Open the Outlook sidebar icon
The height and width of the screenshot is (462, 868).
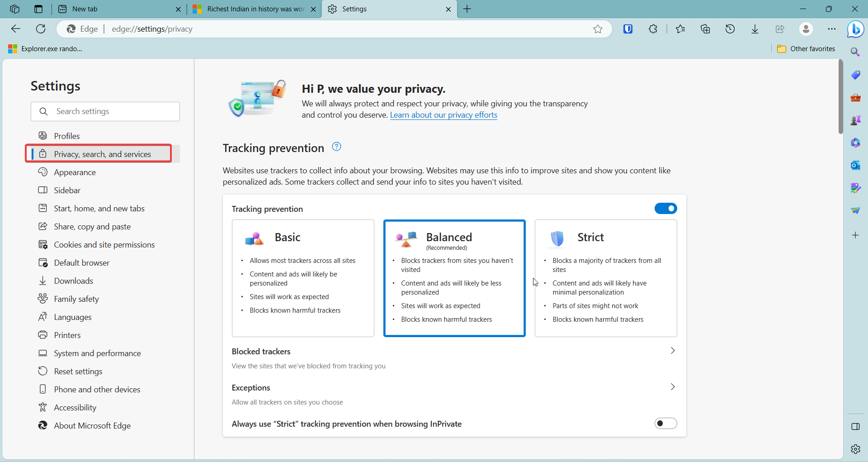[x=855, y=166]
